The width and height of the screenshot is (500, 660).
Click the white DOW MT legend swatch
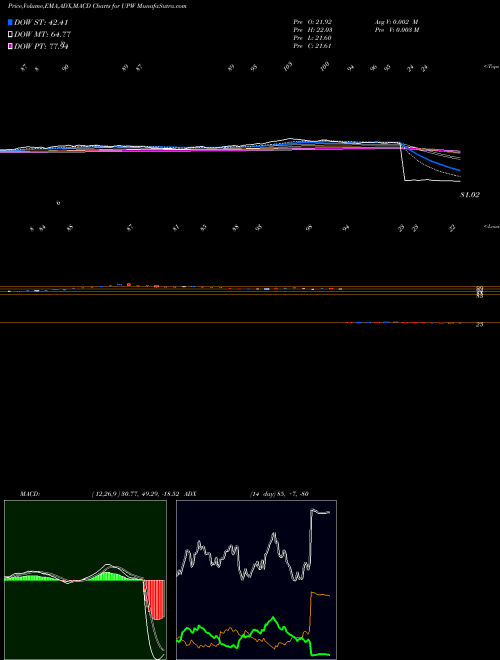point(10,34)
